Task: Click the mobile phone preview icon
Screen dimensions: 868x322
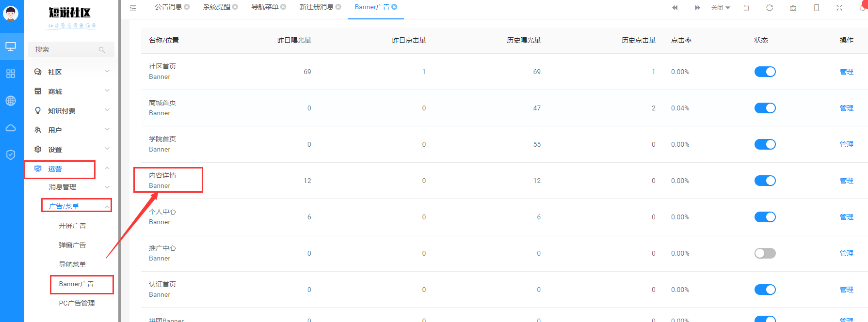Action: tap(817, 8)
